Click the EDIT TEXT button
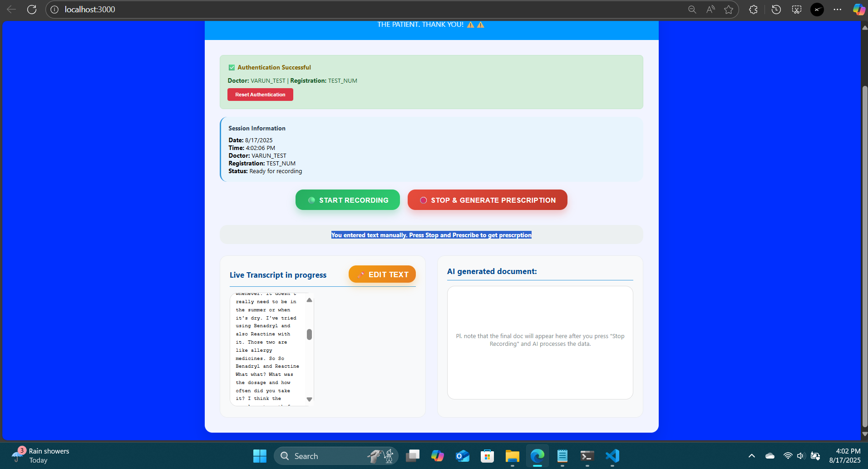Screen dimensions: 868x469 pos(382,274)
